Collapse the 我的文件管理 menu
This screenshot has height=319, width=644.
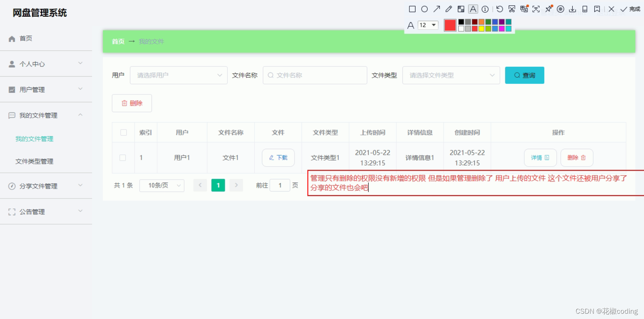pyautogui.click(x=46, y=115)
